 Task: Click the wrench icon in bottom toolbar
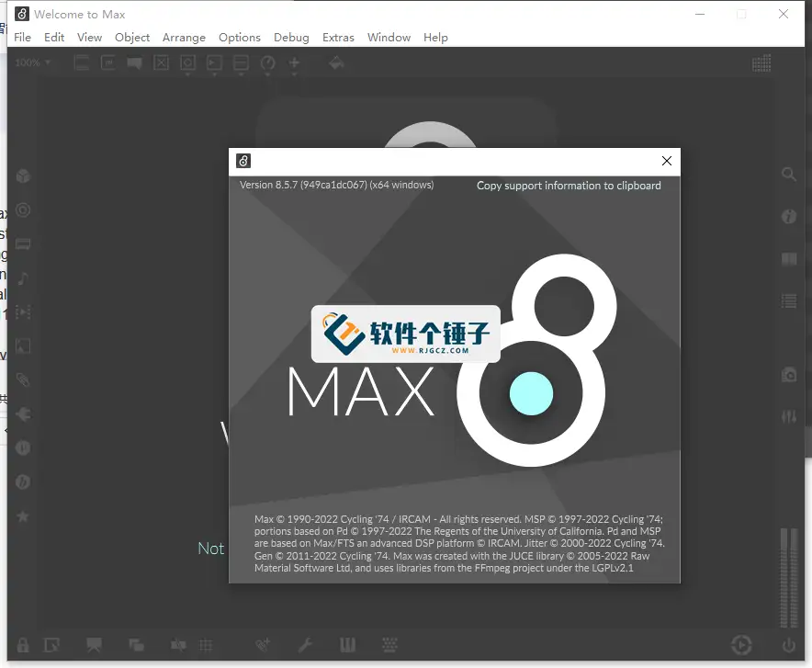pos(305,645)
